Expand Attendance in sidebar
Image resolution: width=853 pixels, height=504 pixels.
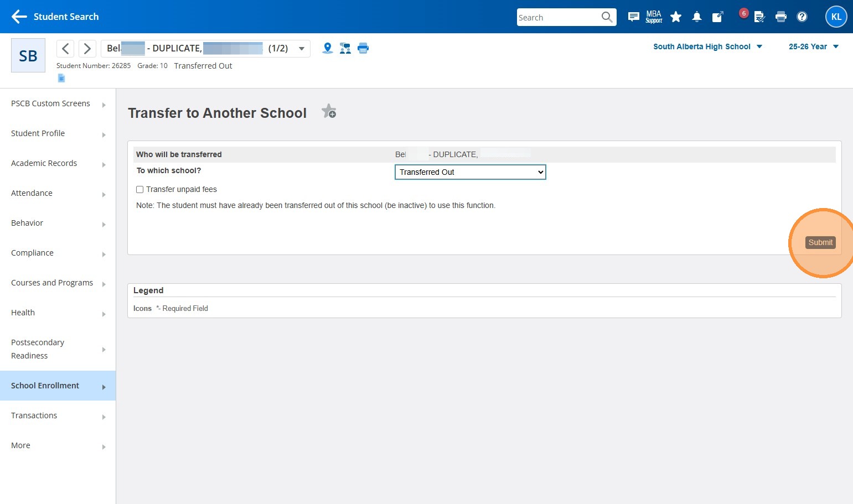point(58,193)
